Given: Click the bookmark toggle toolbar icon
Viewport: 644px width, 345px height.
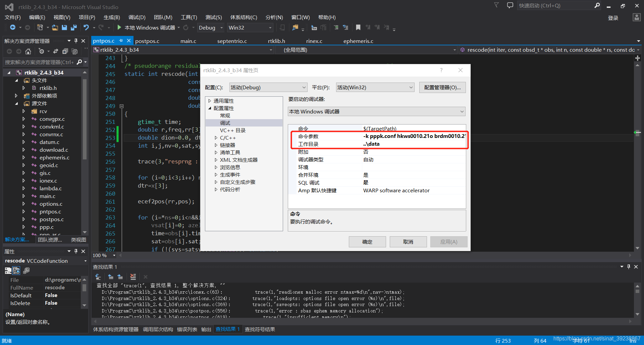Looking at the screenshot, I should tap(358, 28).
